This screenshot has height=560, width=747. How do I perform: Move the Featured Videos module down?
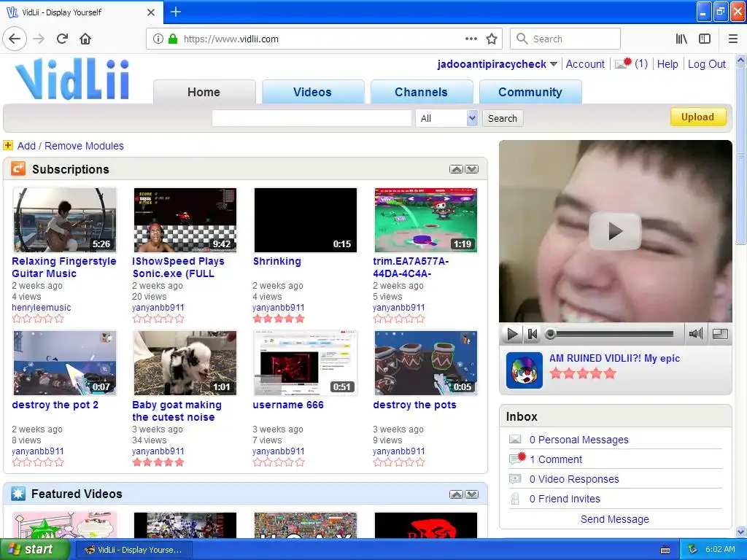[472, 494]
